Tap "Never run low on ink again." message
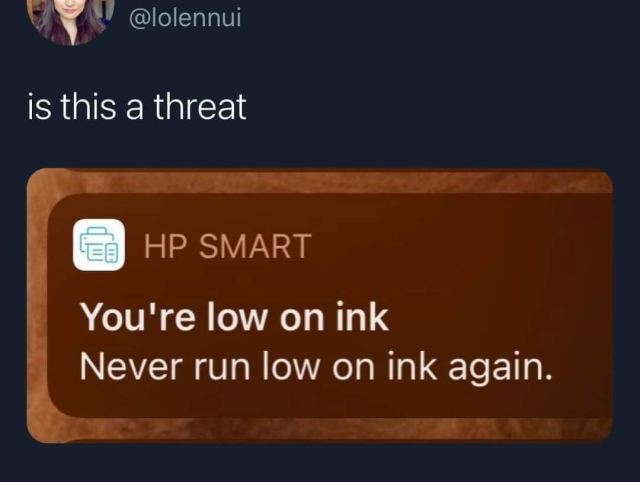The height and width of the screenshot is (482, 640). [x=316, y=367]
